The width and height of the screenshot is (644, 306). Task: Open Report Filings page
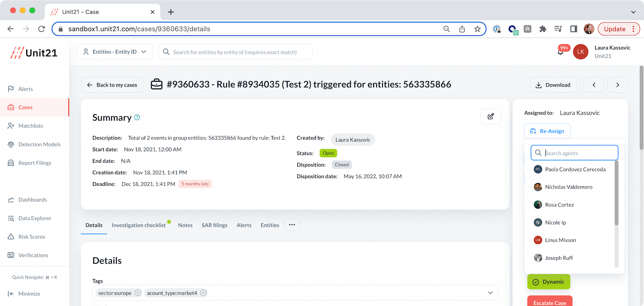click(x=35, y=163)
